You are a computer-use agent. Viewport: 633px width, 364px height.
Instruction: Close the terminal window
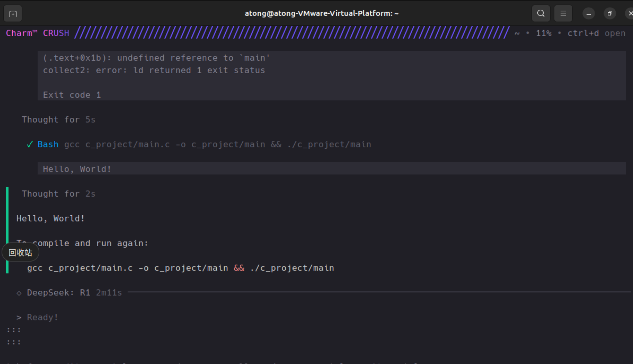[630, 14]
